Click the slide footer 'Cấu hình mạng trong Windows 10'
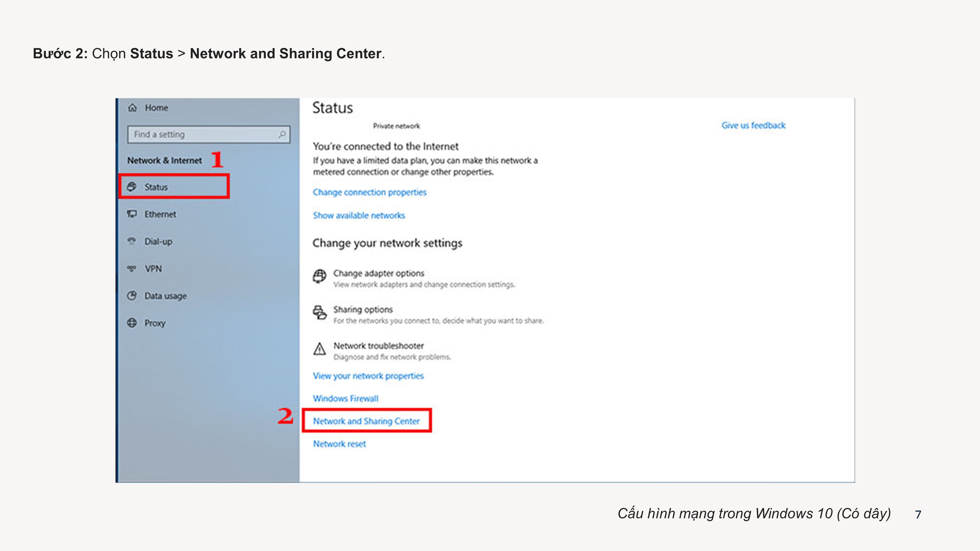The image size is (980, 551). click(x=754, y=513)
